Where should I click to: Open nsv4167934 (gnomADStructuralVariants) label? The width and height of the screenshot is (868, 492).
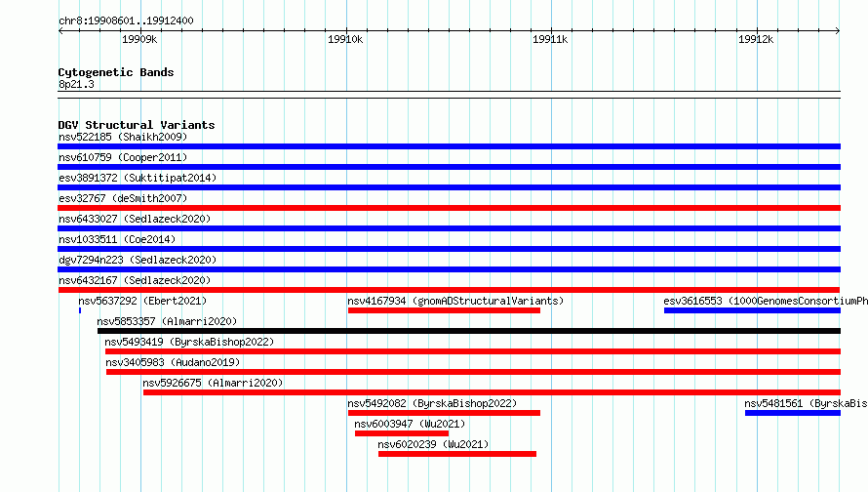[455, 301]
